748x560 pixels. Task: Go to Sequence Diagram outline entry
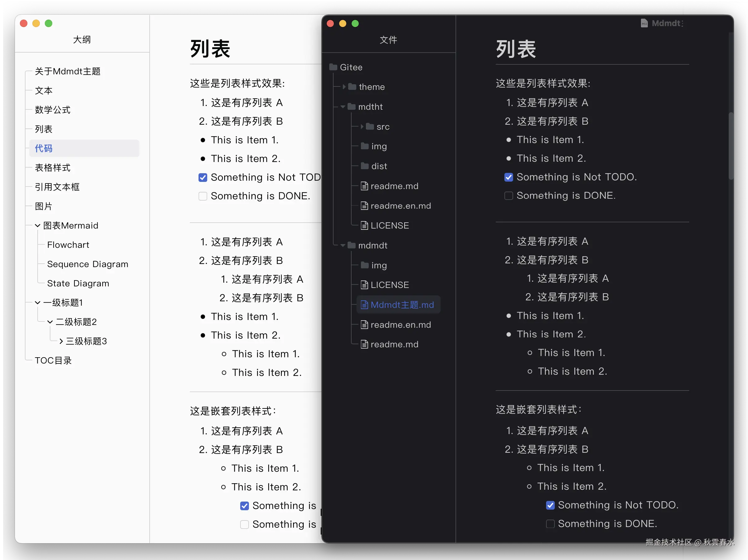87,264
